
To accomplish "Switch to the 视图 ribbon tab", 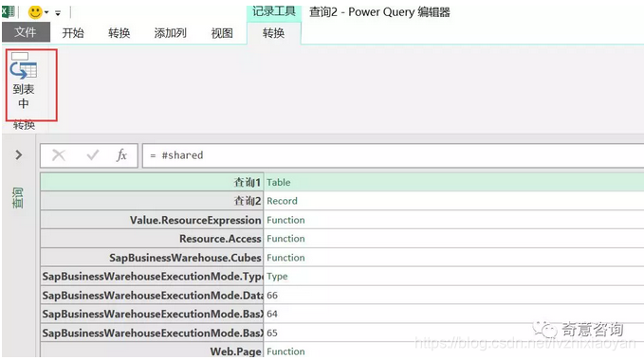I will (x=222, y=33).
